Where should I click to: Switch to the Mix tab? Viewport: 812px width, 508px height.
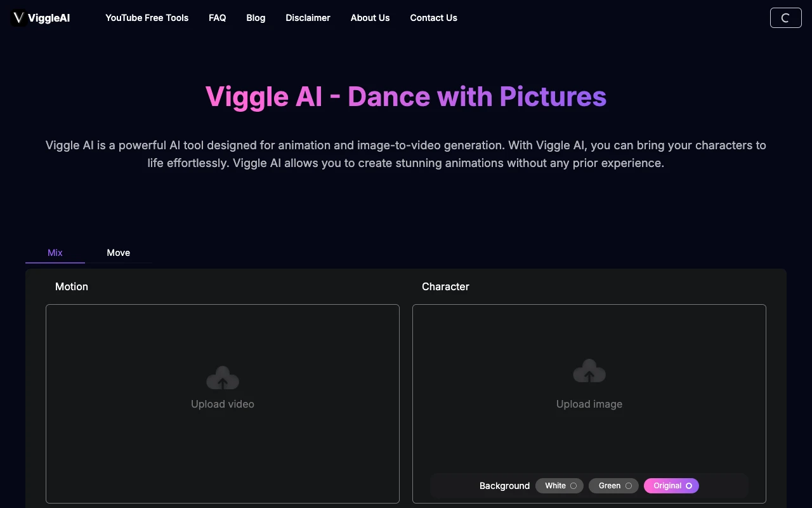click(x=55, y=253)
